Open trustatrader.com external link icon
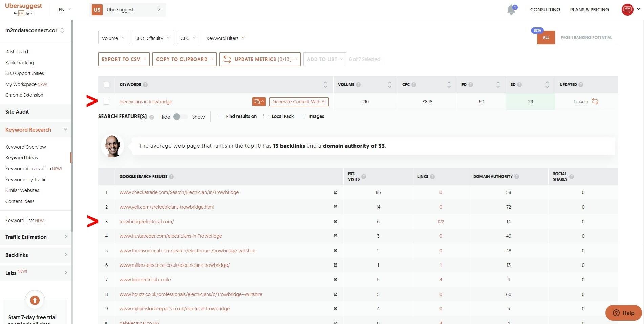The width and height of the screenshot is (644, 324). click(x=335, y=236)
